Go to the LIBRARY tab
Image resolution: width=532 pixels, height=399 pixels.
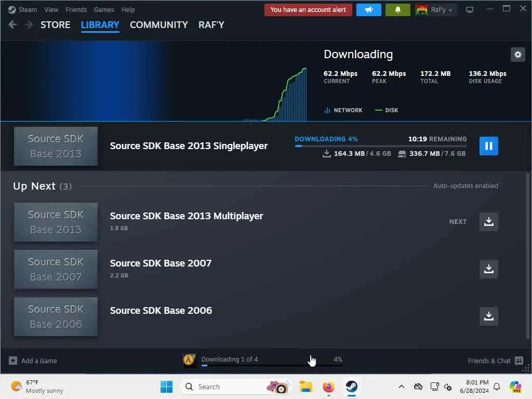[x=100, y=25]
